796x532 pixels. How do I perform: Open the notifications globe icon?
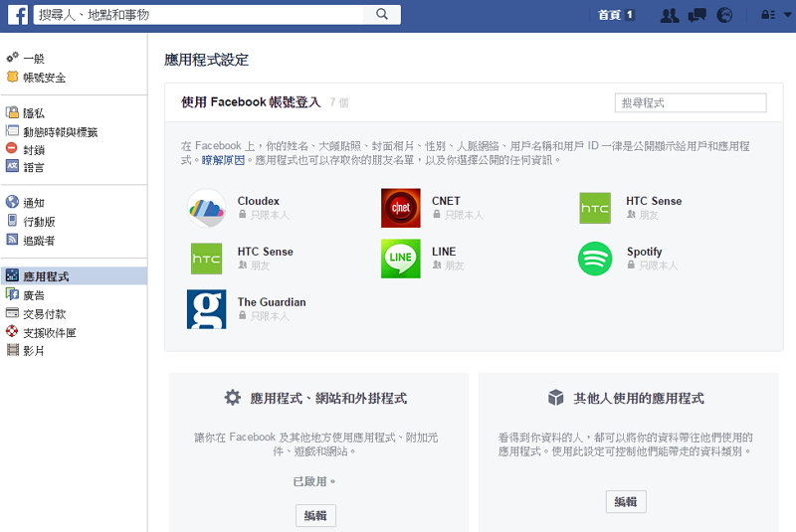pyautogui.click(x=724, y=15)
